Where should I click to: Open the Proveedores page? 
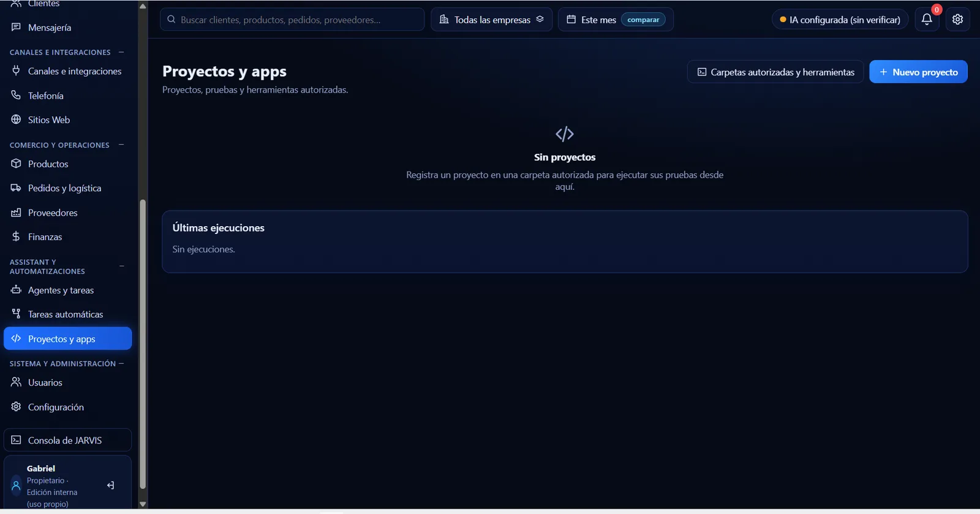click(67, 213)
